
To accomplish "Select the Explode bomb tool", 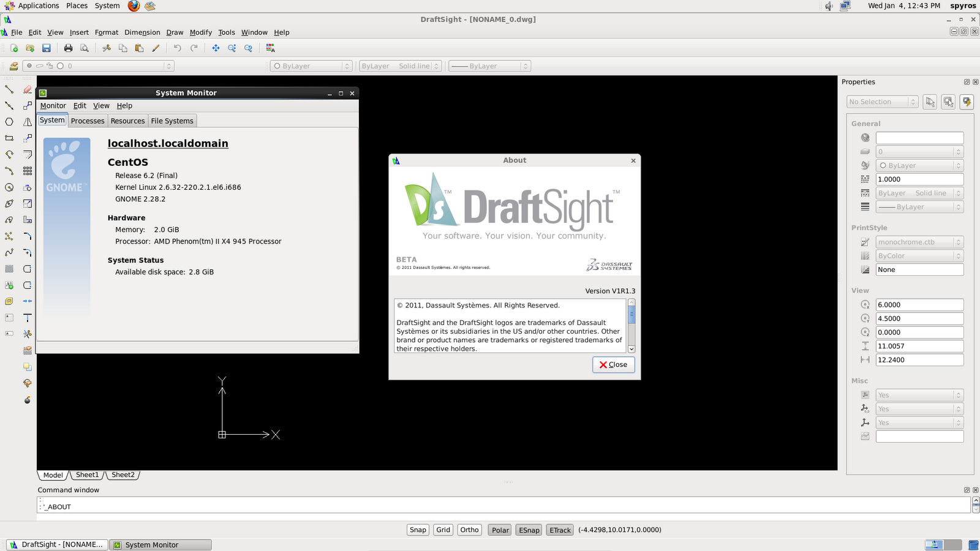I will pyautogui.click(x=28, y=399).
